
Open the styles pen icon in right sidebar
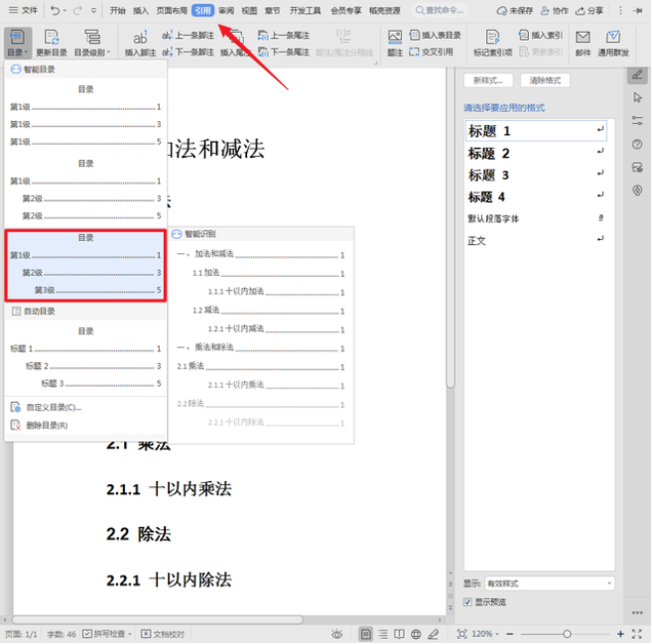click(637, 74)
